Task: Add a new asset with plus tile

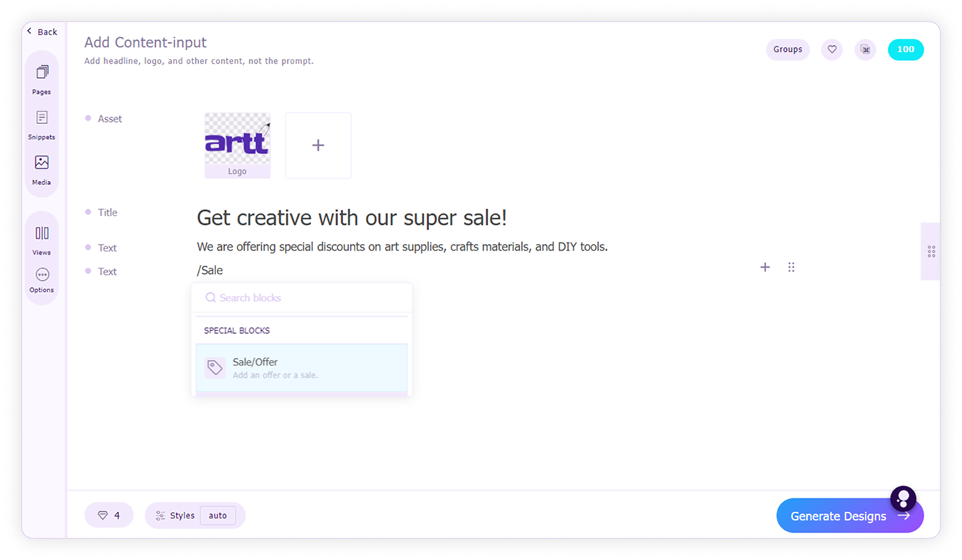Action: pos(318,145)
